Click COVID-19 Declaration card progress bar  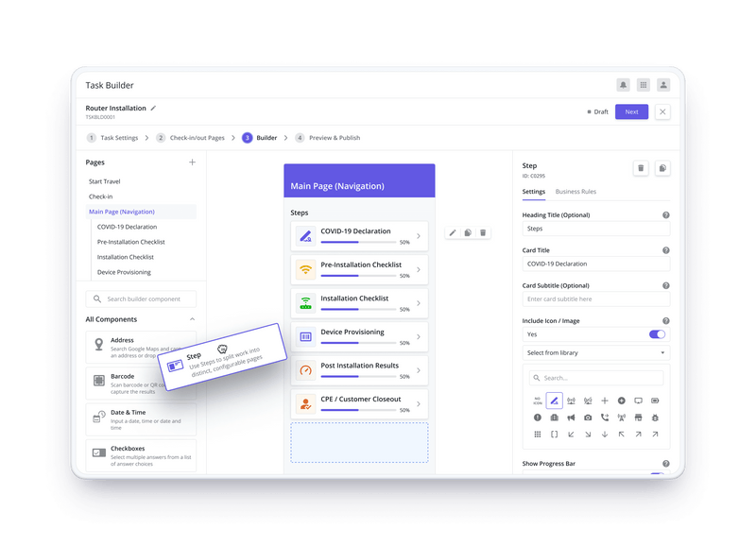[x=358, y=242]
